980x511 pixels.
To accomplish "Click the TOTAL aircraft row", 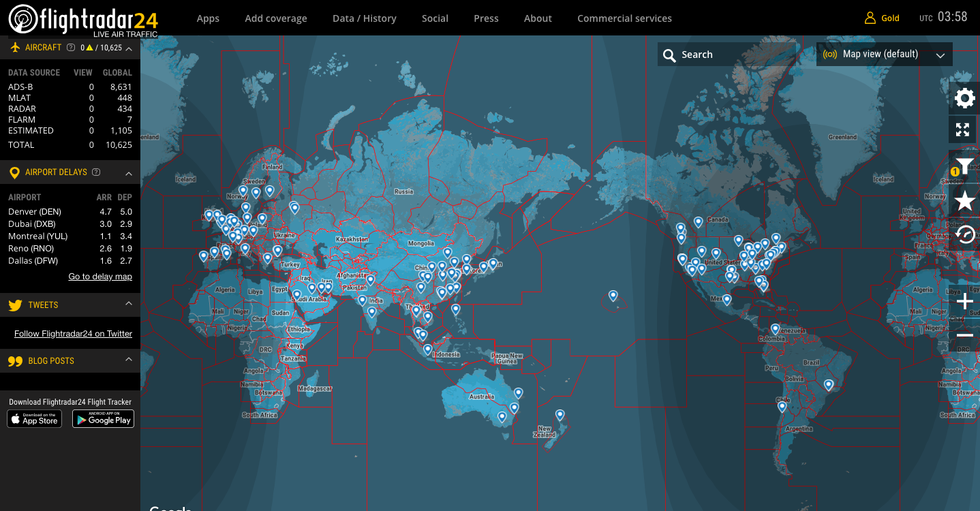I will [x=70, y=145].
